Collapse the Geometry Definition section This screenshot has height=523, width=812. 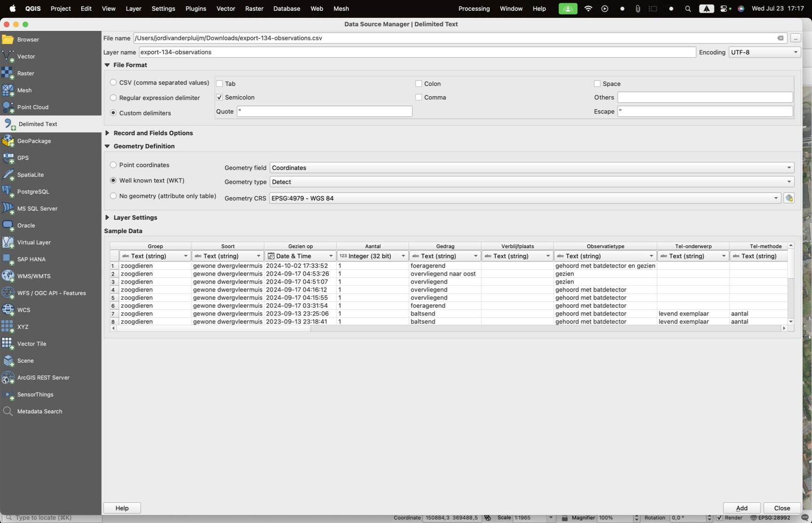tap(107, 146)
